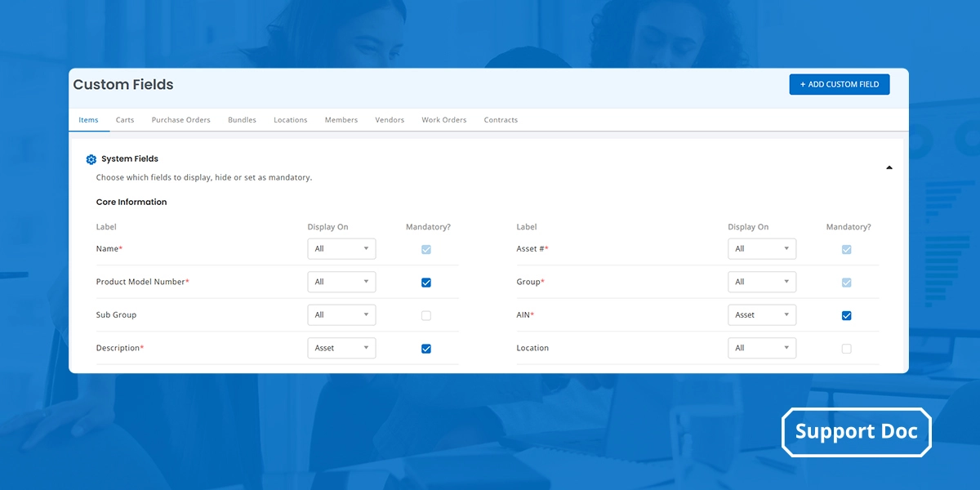Open Display On dropdown for Group

pyautogui.click(x=761, y=282)
